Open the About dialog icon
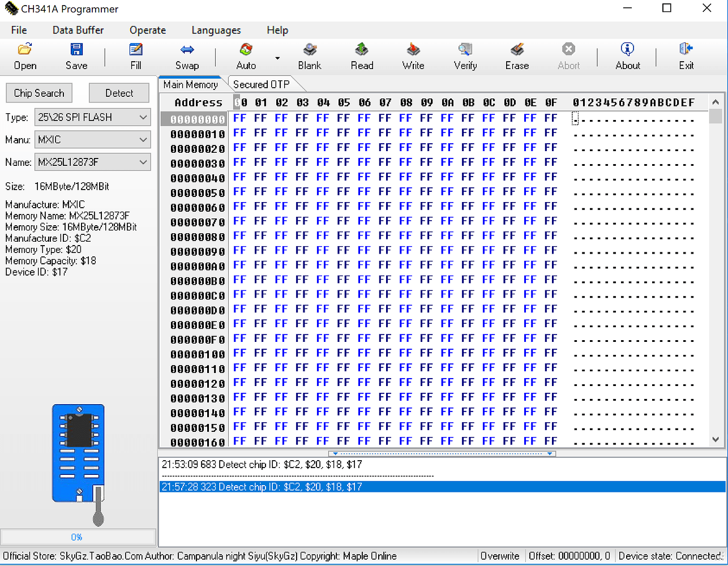Image resolution: width=728 pixels, height=566 pixels. pyautogui.click(x=628, y=56)
